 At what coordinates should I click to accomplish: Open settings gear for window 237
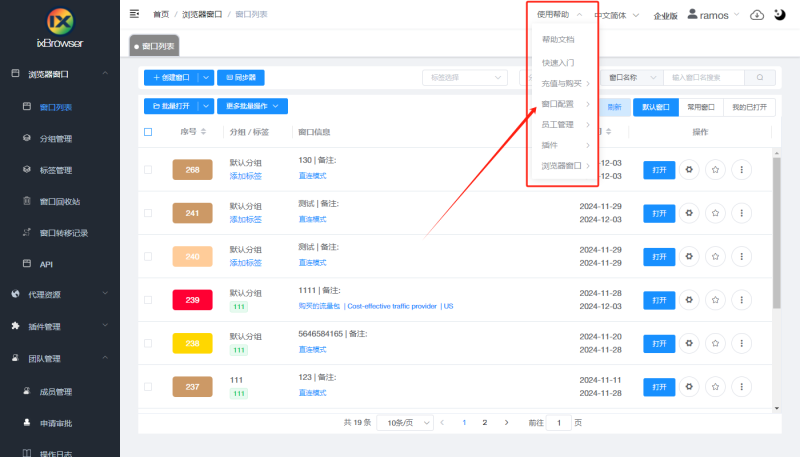(x=689, y=387)
